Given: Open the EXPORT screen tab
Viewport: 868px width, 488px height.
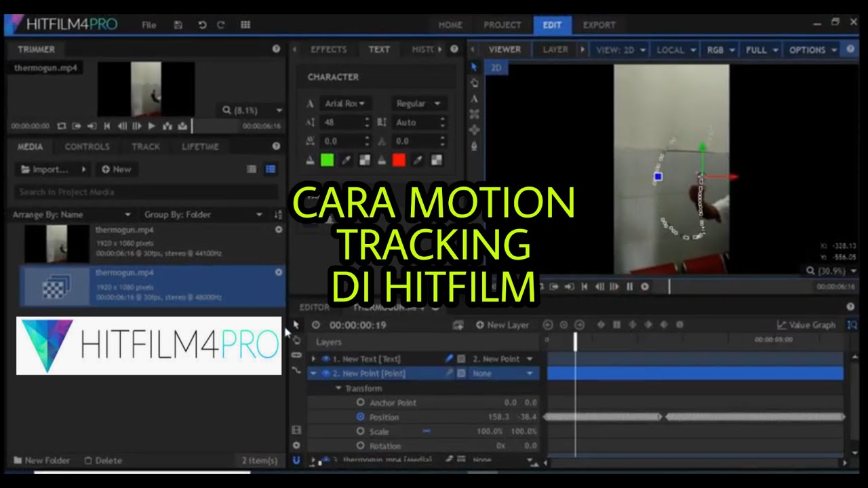Looking at the screenshot, I should (x=599, y=25).
